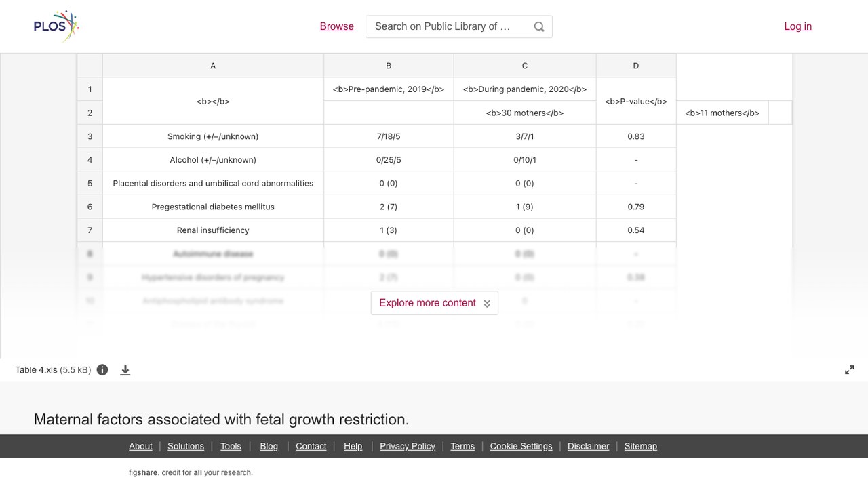Open the Terms link
Viewport: 868px width, 488px height.
click(462, 446)
